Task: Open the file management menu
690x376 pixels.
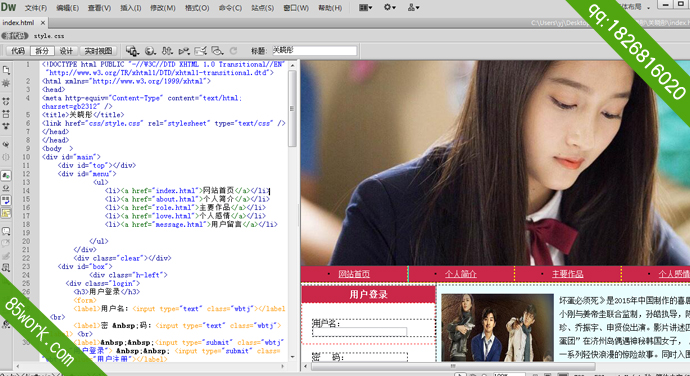Action: [x=167, y=51]
